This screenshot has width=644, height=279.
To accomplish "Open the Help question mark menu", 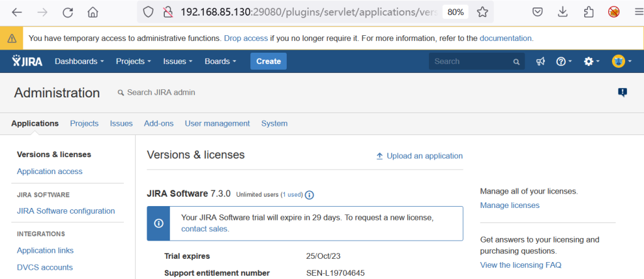I will pyautogui.click(x=564, y=62).
